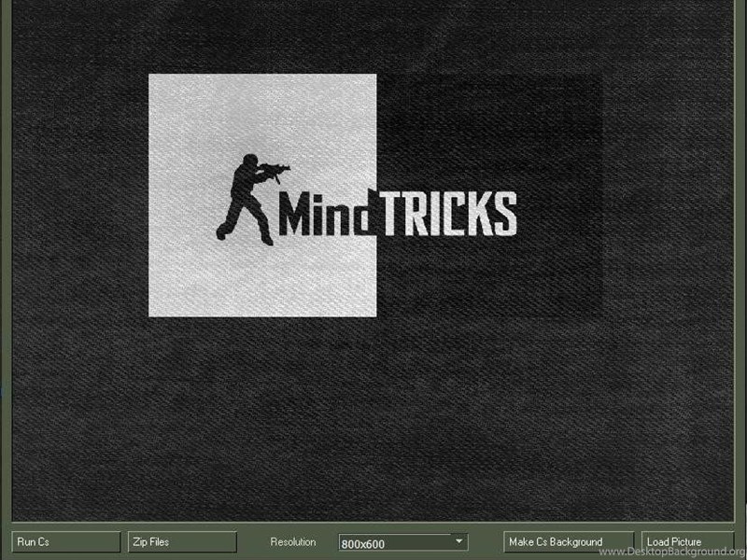
Task: Click the soldier silhouette's head
Action: point(249,161)
